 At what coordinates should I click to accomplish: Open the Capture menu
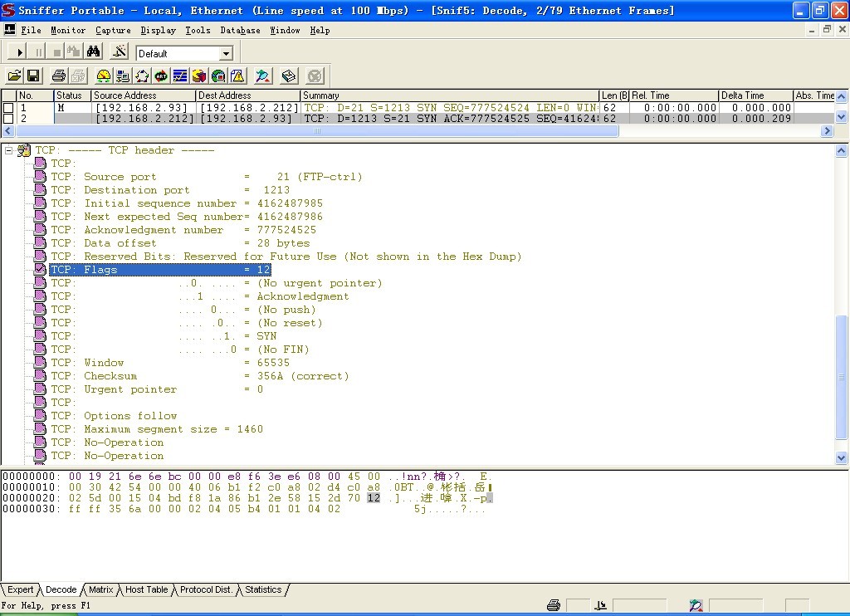113,31
